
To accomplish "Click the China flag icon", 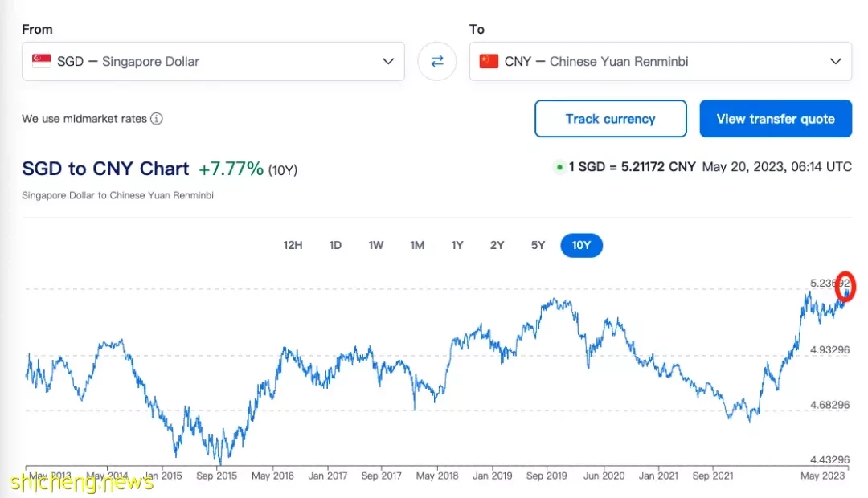I will pyautogui.click(x=489, y=61).
